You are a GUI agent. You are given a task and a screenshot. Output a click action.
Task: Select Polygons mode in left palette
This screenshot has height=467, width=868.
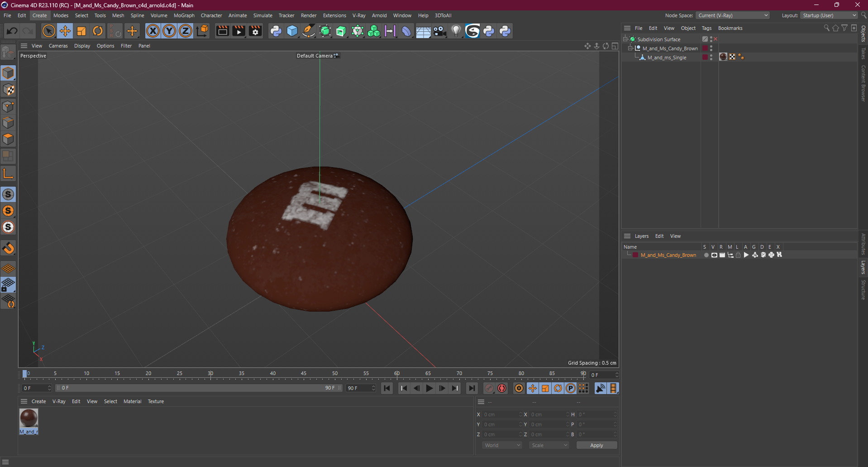pyautogui.click(x=8, y=139)
